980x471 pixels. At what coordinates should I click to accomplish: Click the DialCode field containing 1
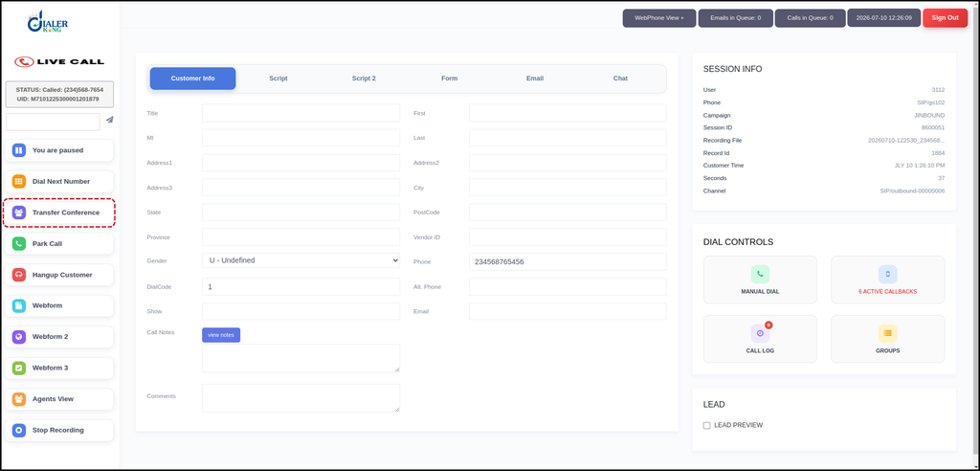301,286
